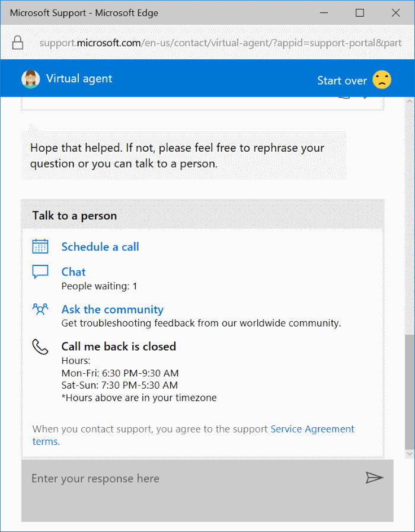The height and width of the screenshot is (532, 415).
Task: Click the virtual agent avatar
Action: pyautogui.click(x=31, y=79)
